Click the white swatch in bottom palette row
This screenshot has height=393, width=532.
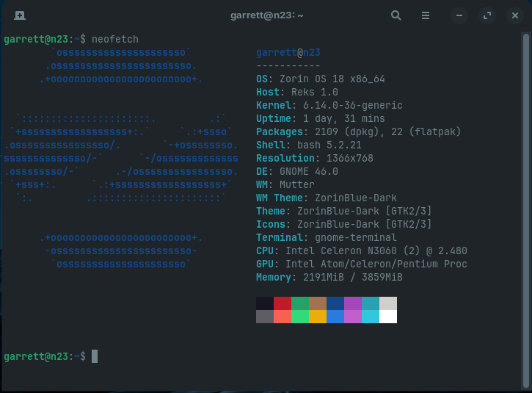pos(388,317)
